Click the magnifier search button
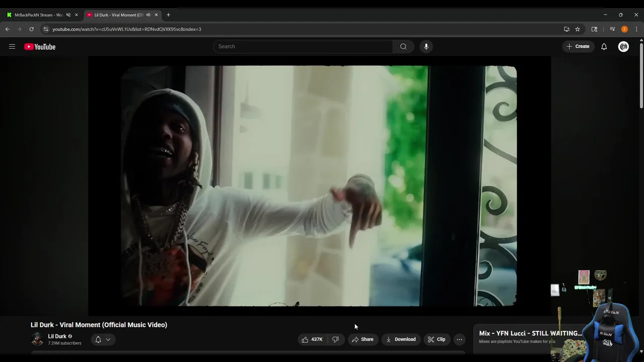This screenshot has height=362, width=644. click(403, 46)
